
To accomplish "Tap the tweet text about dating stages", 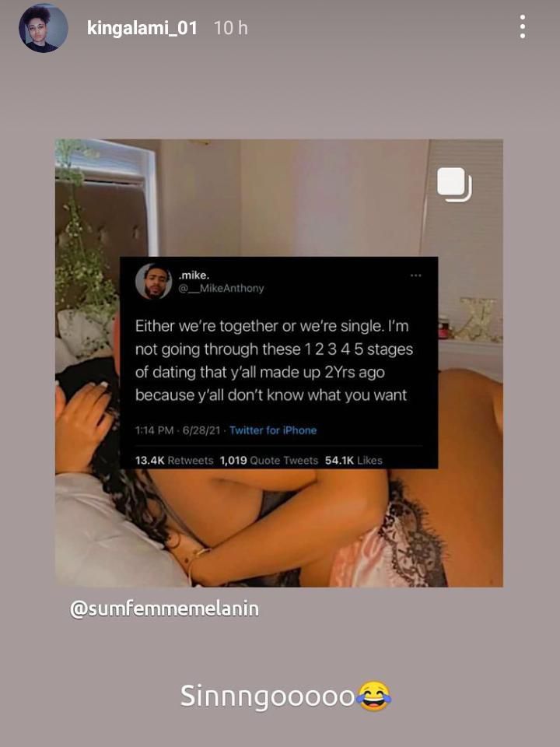I will coord(274,360).
